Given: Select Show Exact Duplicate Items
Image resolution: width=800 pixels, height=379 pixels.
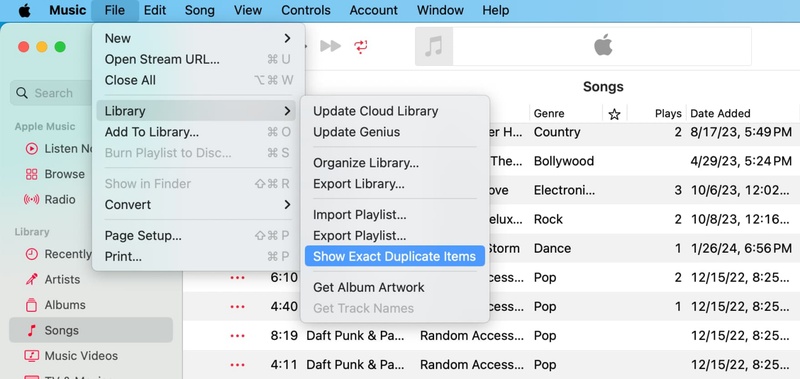Looking at the screenshot, I should 394,256.
